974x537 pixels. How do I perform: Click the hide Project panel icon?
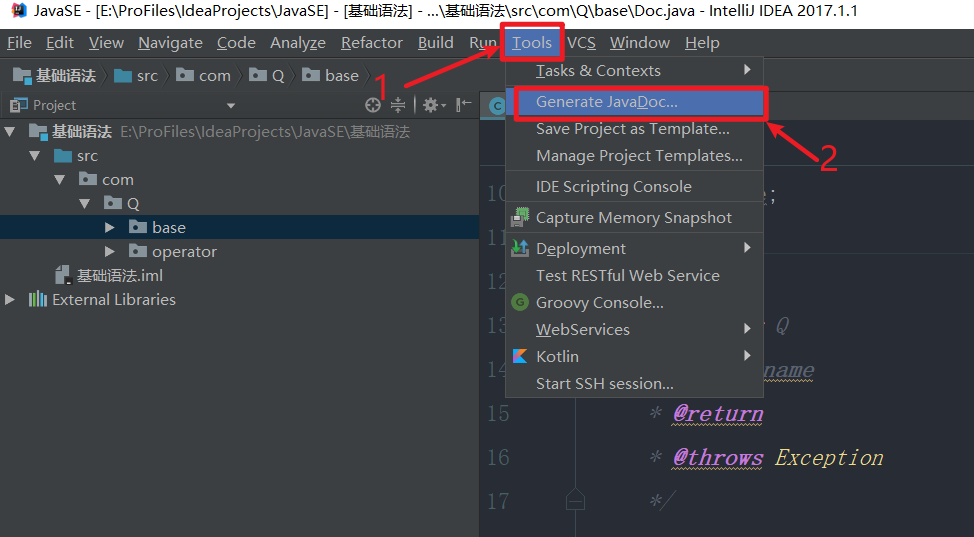click(x=463, y=104)
